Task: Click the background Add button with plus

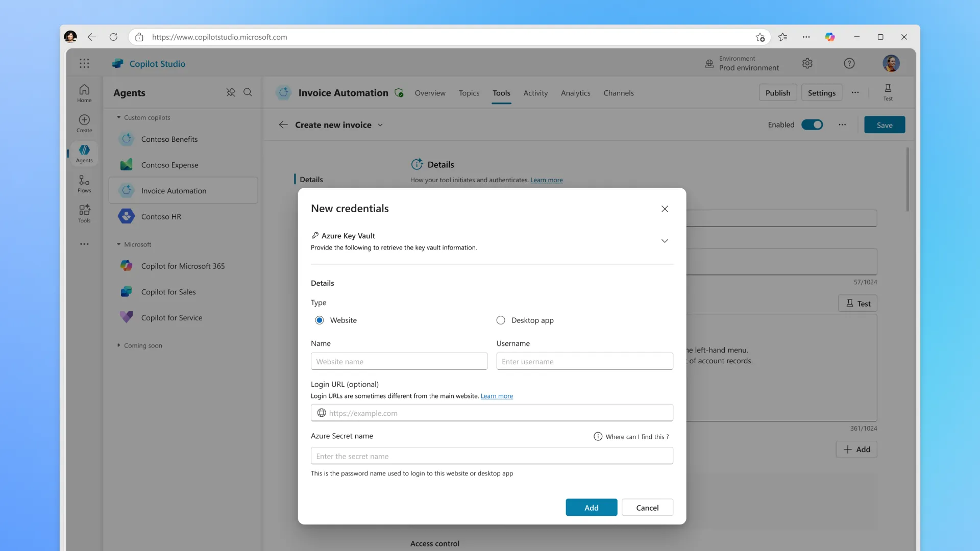Action: coord(856,449)
